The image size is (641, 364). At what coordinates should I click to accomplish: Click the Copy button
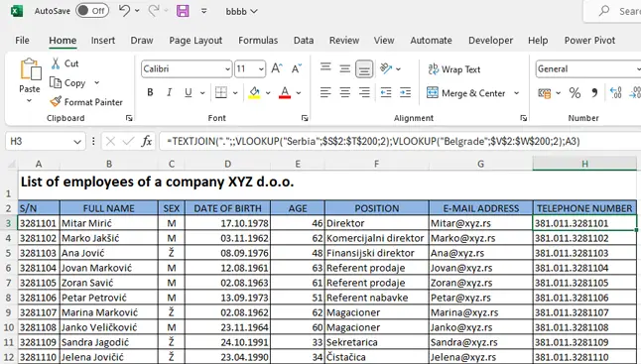(67, 83)
